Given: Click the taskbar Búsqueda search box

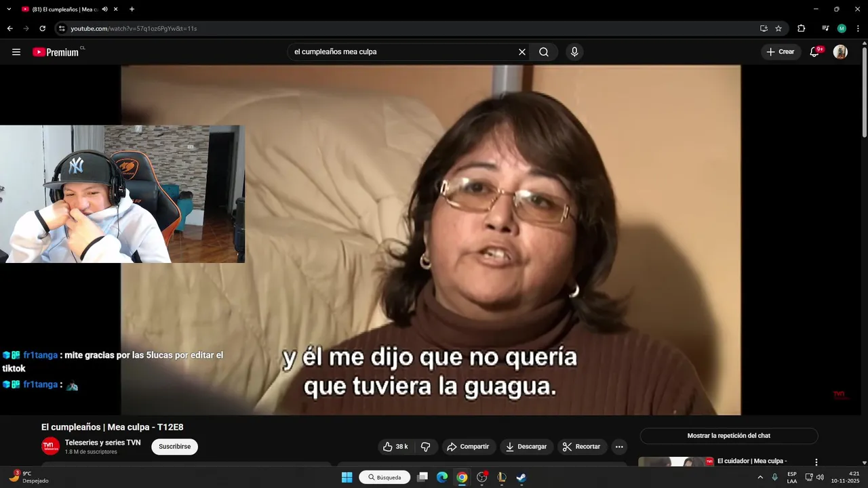Looking at the screenshot, I should tap(384, 477).
